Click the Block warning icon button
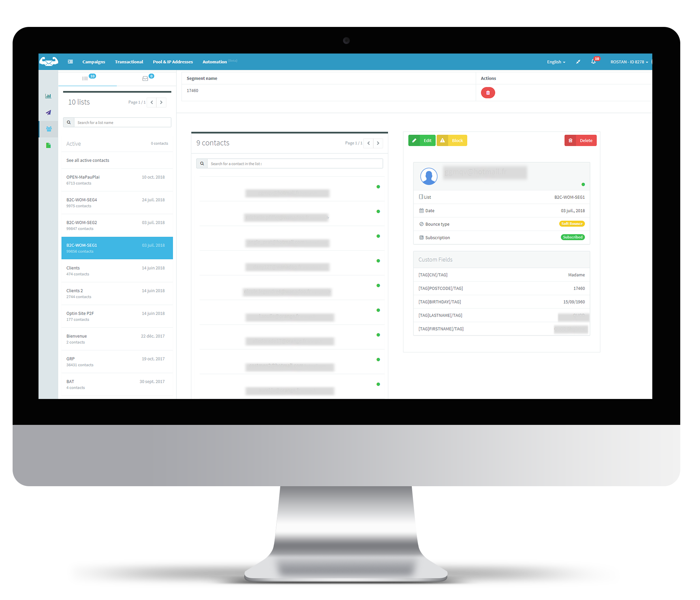Image resolution: width=700 pixels, height=600 pixels. 443,140
